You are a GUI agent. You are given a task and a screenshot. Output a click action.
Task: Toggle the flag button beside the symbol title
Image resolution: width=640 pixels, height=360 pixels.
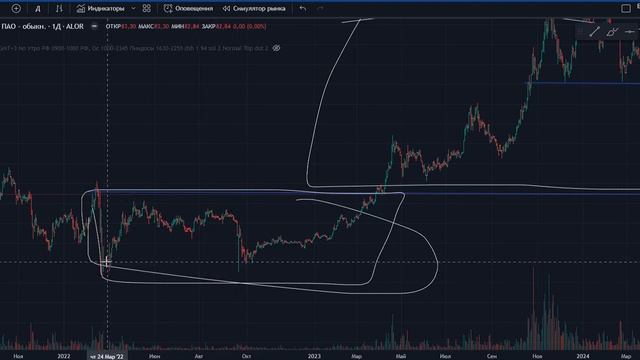tap(94, 26)
